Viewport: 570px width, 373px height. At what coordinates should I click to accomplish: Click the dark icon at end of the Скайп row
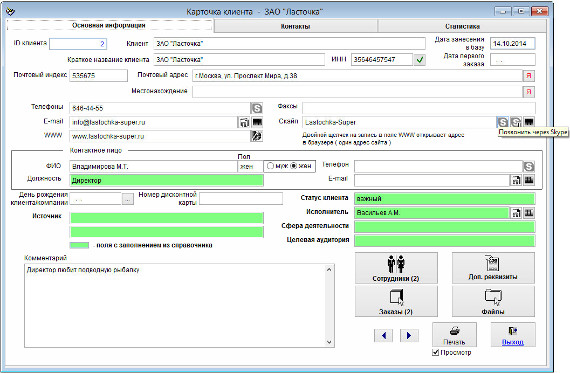tap(529, 122)
